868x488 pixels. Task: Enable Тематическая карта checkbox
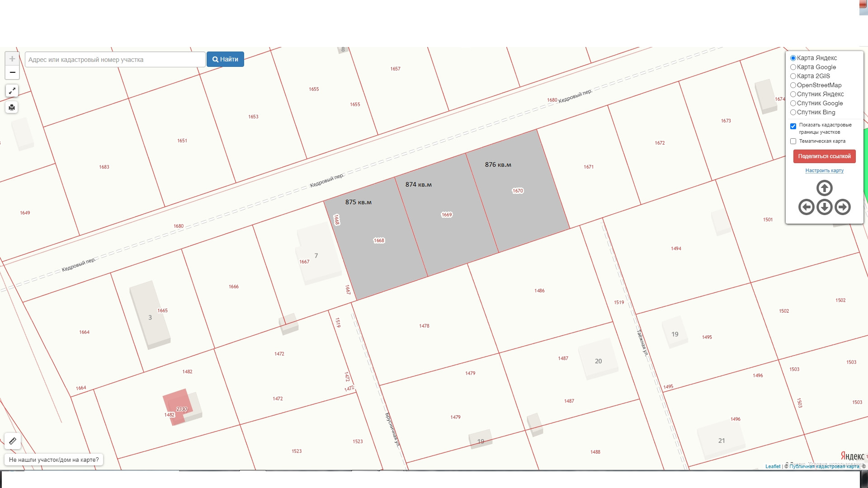793,141
